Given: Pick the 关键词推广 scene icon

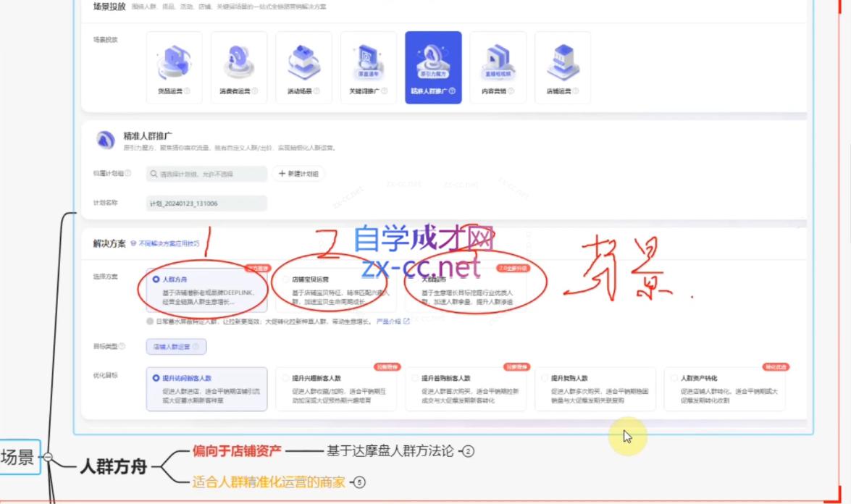Looking at the screenshot, I should pyautogui.click(x=369, y=67).
